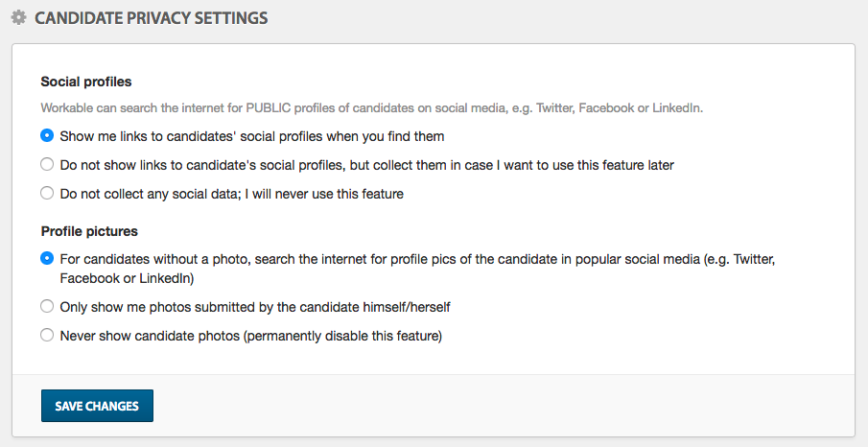
Task: Click the label text 'Facebook or LinkedIn)' on wrapped line
Action: coord(127,278)
